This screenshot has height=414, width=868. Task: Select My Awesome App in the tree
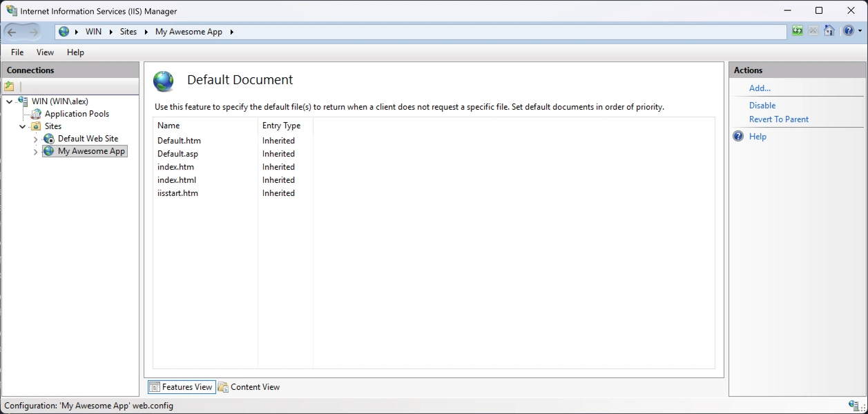[x=91, y=151]
